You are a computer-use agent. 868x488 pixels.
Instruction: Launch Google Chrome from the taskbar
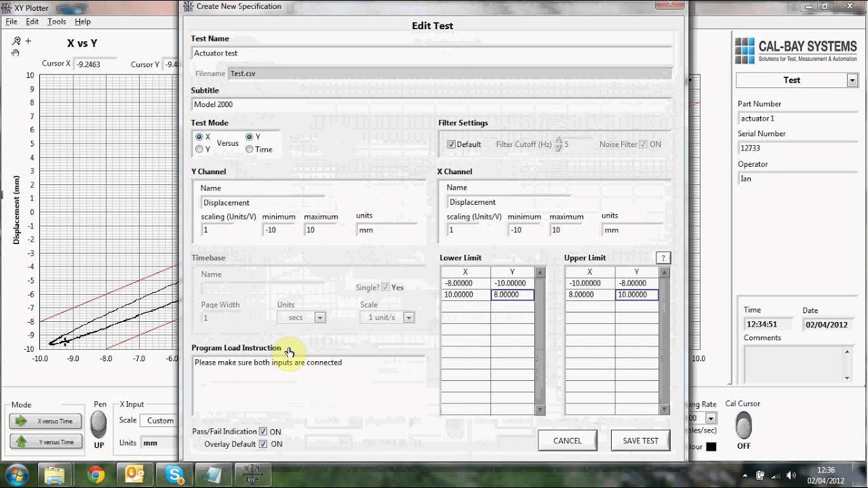click(94, 474)
